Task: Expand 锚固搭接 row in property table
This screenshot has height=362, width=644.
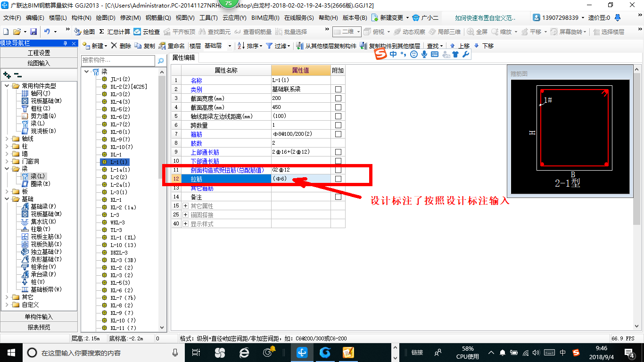Action: 185,215
